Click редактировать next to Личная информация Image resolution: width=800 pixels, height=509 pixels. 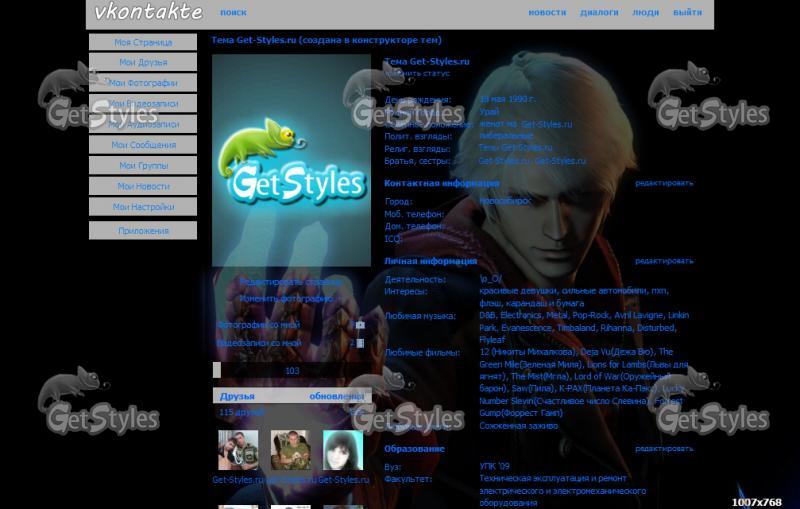coord(663,261)
